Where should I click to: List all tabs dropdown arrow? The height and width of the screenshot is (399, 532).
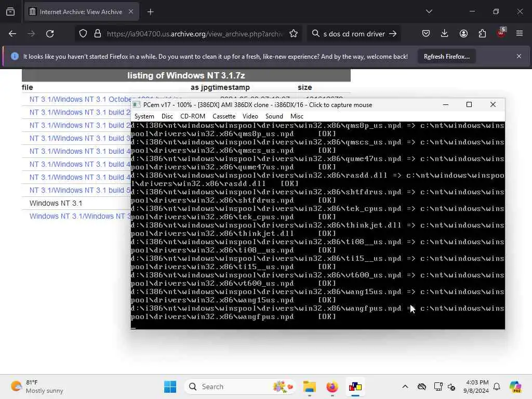point(429,11)
